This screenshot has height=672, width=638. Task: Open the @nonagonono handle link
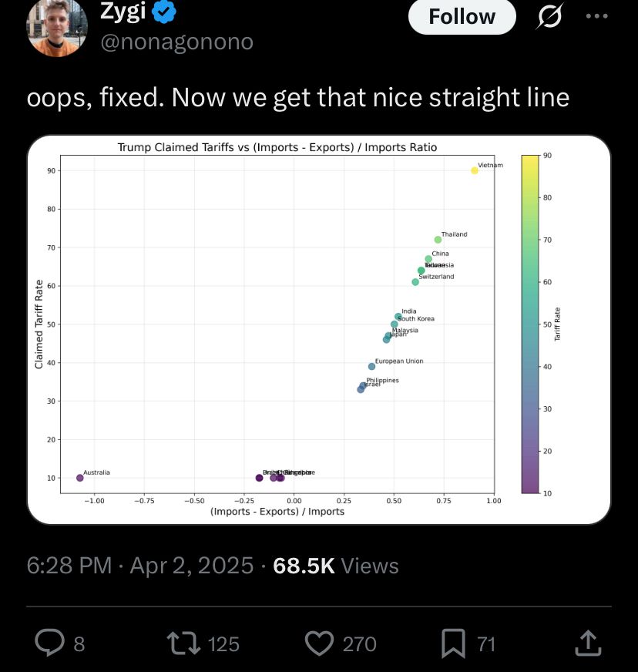tap(176, 42)
